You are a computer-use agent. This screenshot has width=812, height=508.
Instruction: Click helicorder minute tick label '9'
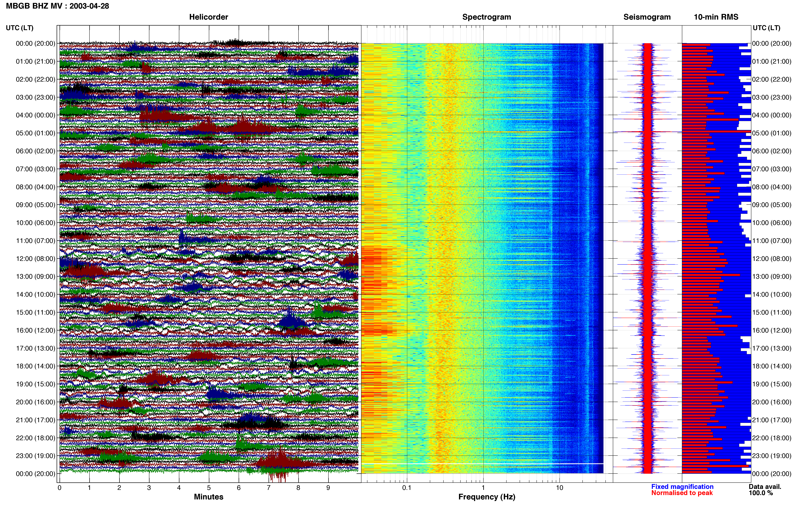click(x=328, y=488)
